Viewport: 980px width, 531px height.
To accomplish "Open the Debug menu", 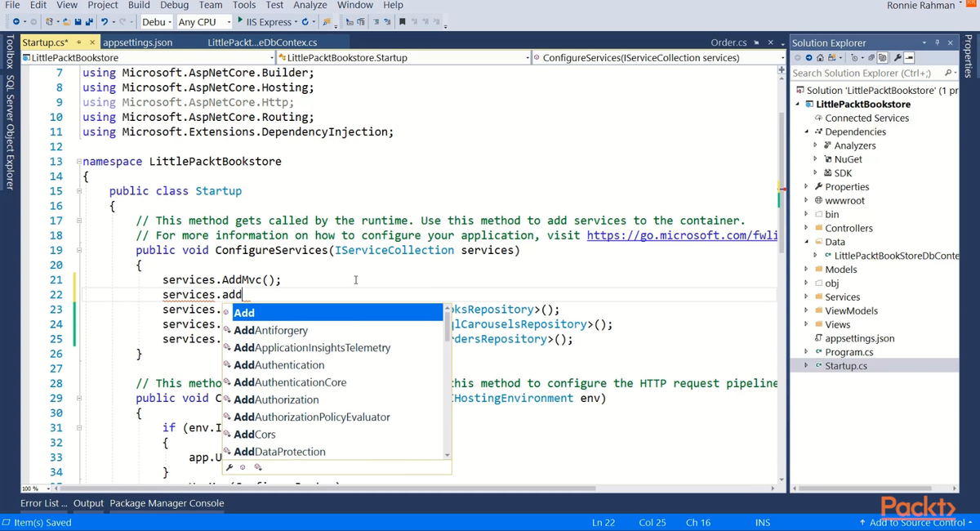I will pos(174,5).
